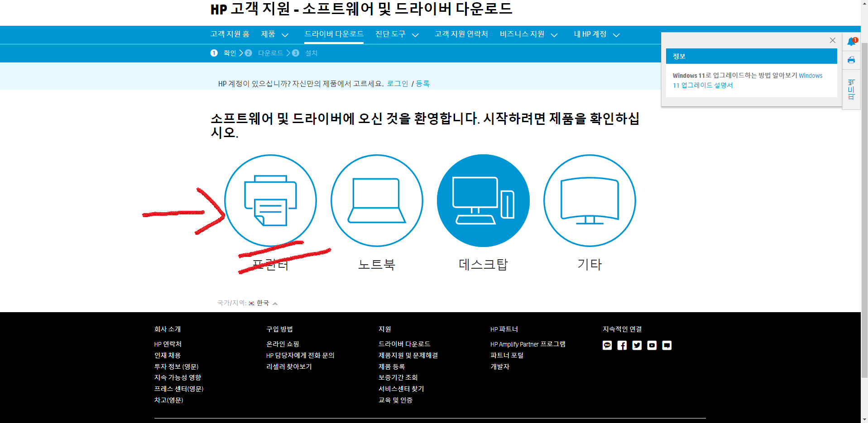Click the 기타 label text
Image resolution: width=868 pixels, height=423 pixels.
click(590, 264)
